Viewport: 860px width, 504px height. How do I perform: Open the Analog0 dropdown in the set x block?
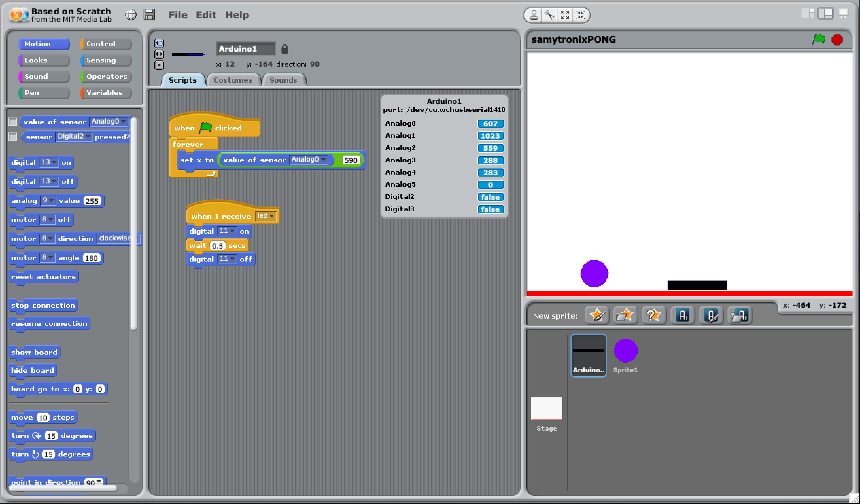(323, 160)
